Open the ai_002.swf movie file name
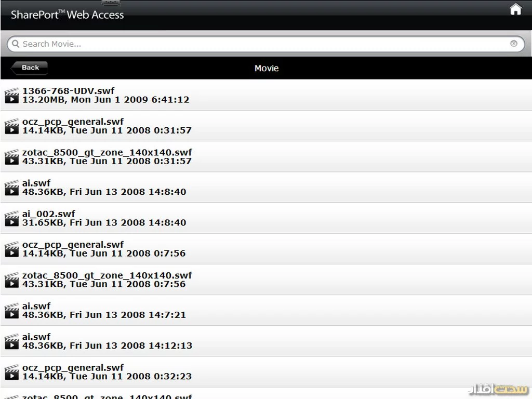Image resolution: width=532 pixels, height=399 pixels. click(x=48, y=214)
